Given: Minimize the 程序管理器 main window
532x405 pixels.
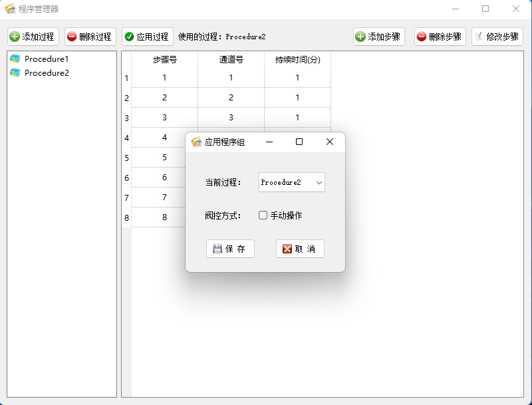Looking at the screenshot, I should point(456,9).
